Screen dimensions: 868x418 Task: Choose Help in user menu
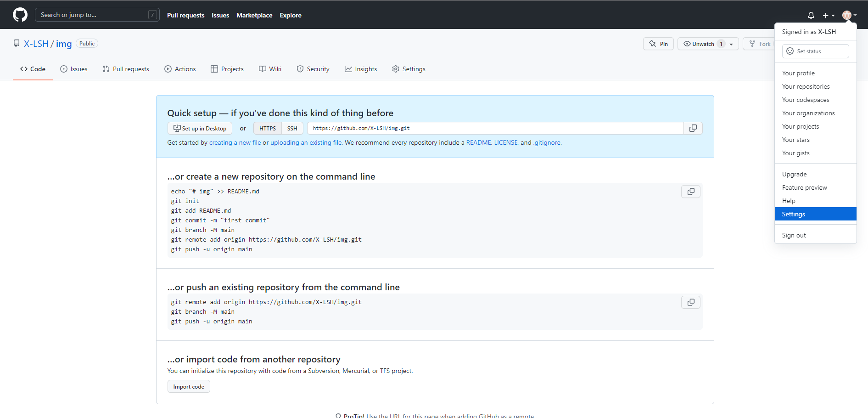click(816, 201)
